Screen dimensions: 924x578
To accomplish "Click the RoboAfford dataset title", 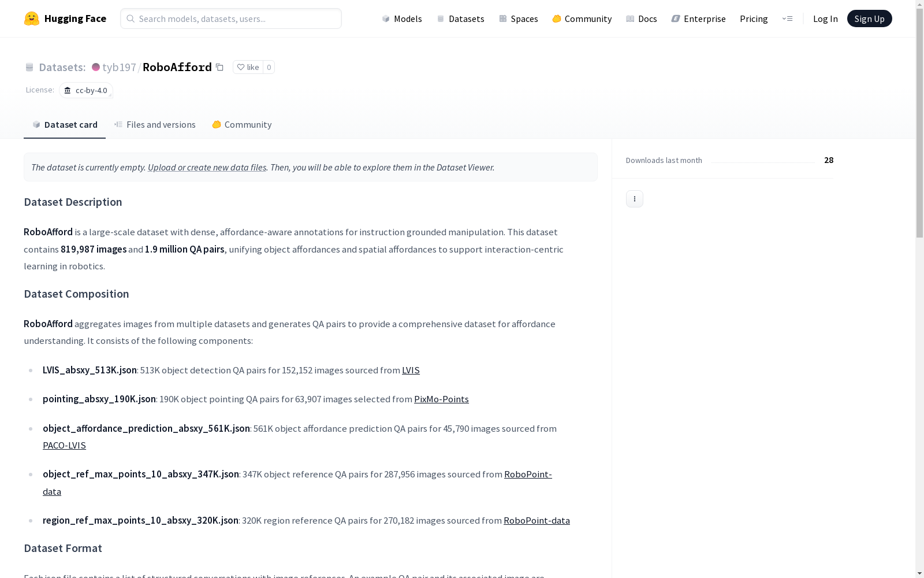I will [x=177, y=67].
